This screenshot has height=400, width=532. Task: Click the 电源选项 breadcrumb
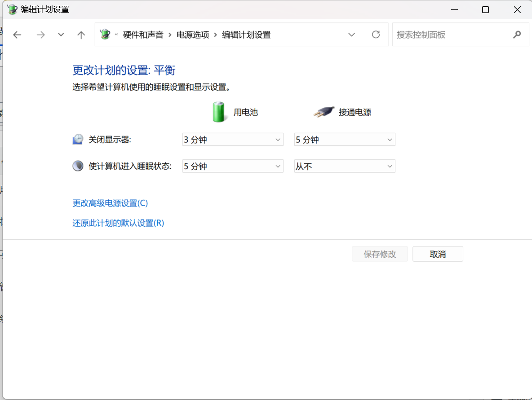[193, 35]
